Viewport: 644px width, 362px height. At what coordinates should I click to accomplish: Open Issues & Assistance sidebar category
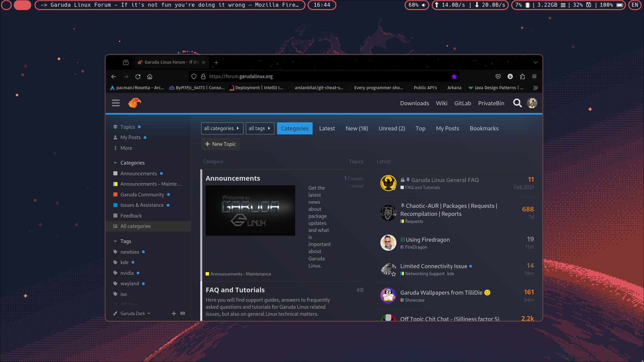[x=142, y=205]
